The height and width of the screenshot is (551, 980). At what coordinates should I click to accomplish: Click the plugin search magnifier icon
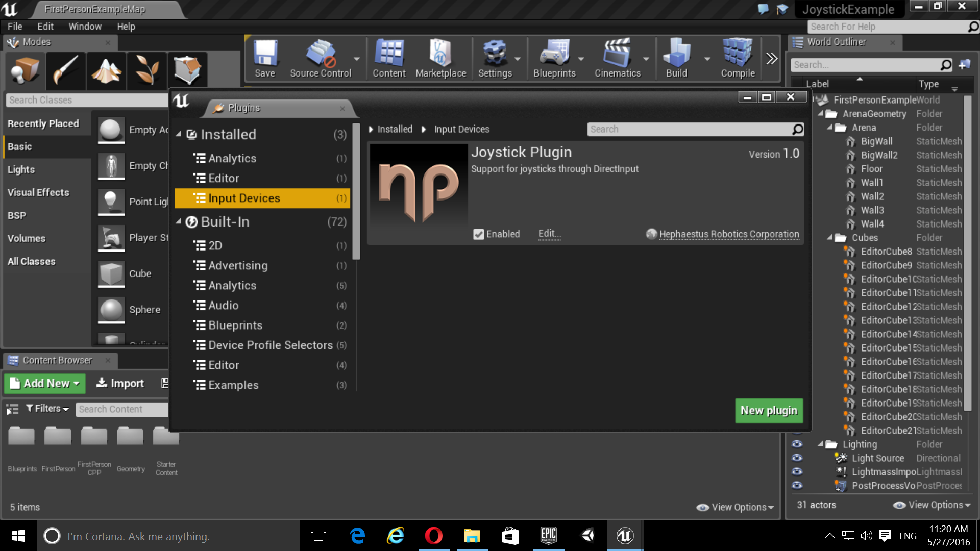click(797, 130)
